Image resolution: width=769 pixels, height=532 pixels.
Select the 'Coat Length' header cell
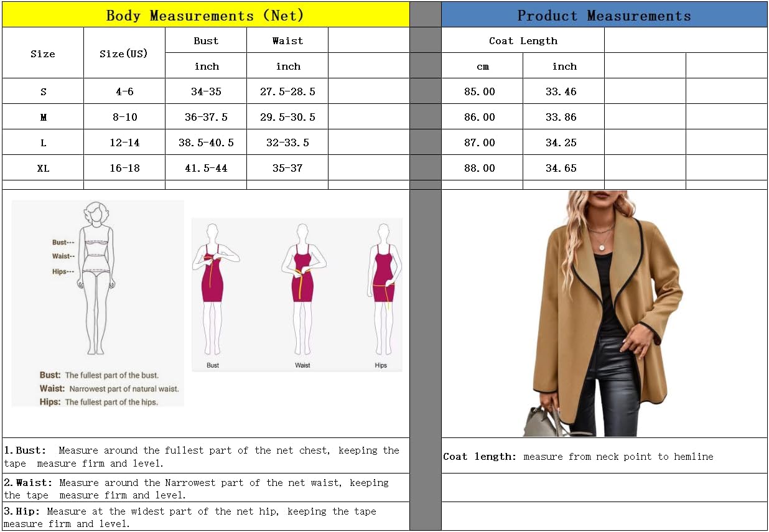523,40
